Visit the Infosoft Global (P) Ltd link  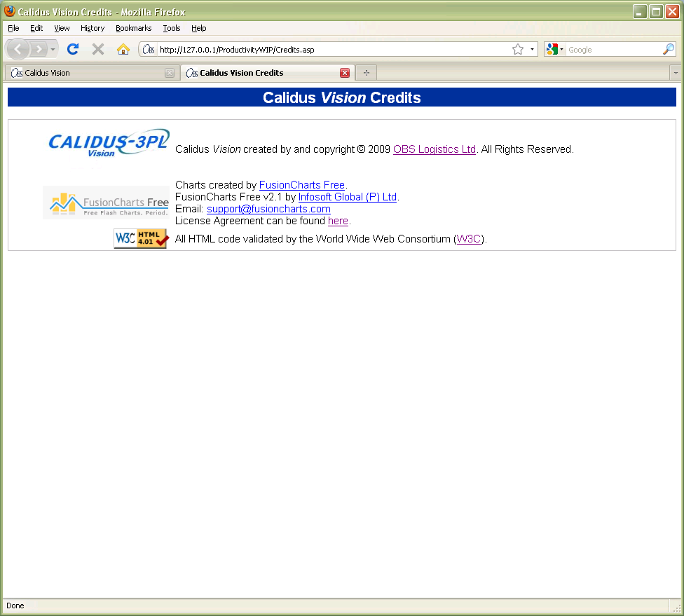347,197
